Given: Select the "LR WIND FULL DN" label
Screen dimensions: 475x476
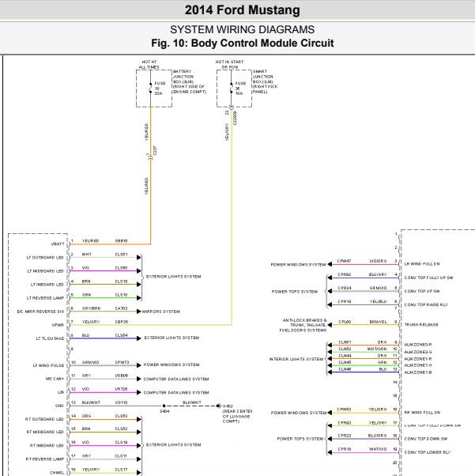Looking at the screenshot, I should pos(422,264).
